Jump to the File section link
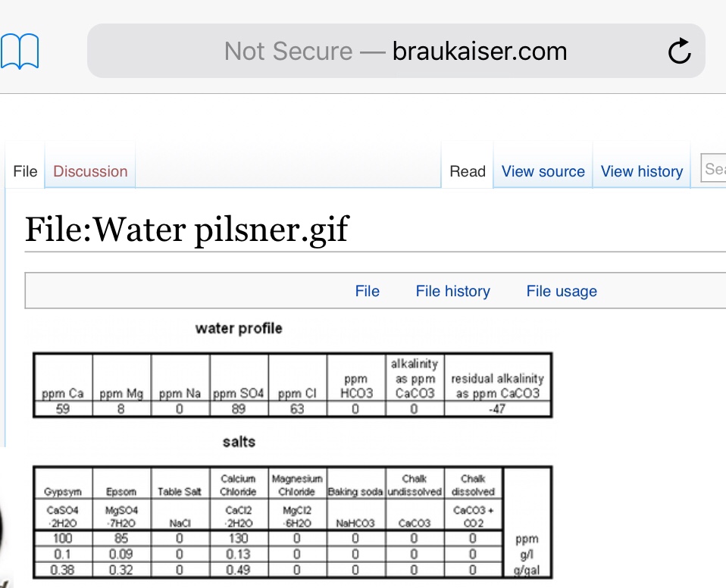Viewport: 726px width, 588px height. click(367, 291)
